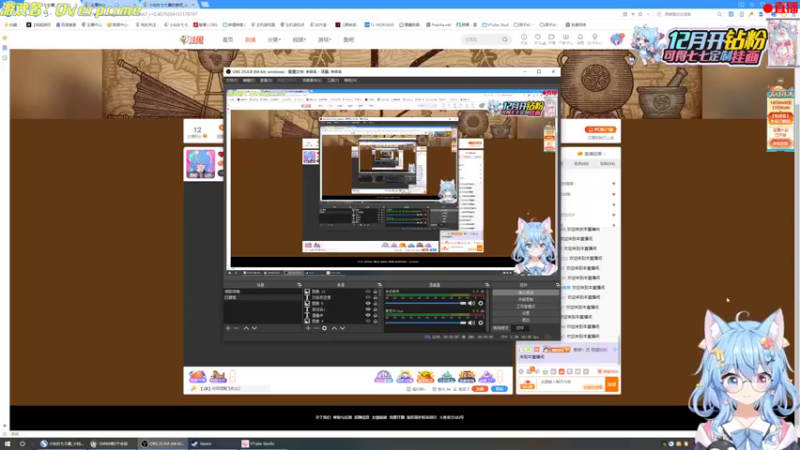The height and width of the screenshot is (450, 800).
Task: Expand the 游戏 dropdown in nav
Action: (x=324, y=40)
